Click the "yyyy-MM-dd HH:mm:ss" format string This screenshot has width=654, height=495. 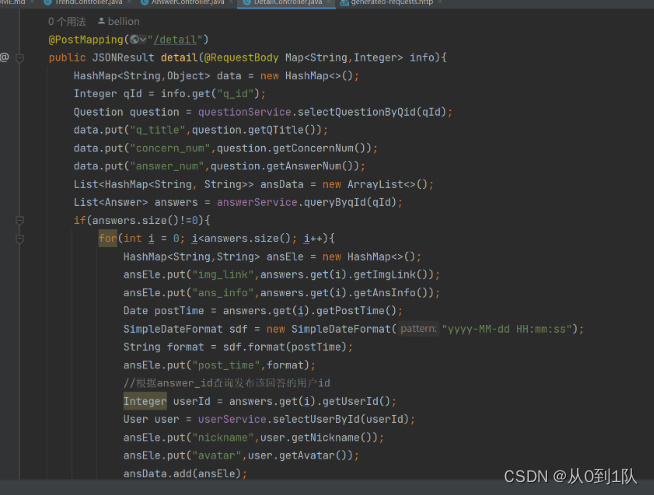(507, 329)
